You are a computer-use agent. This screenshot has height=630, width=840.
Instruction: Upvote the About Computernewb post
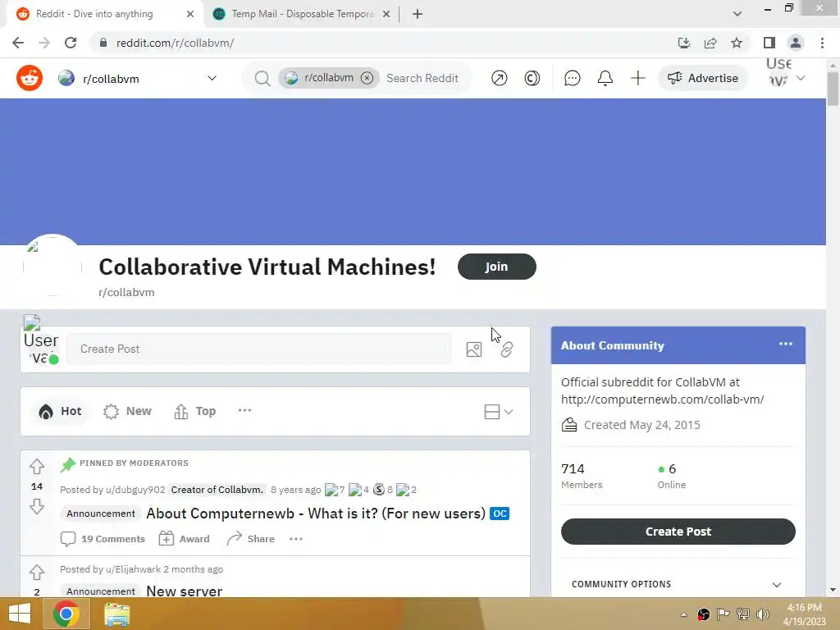click(36, 466)
